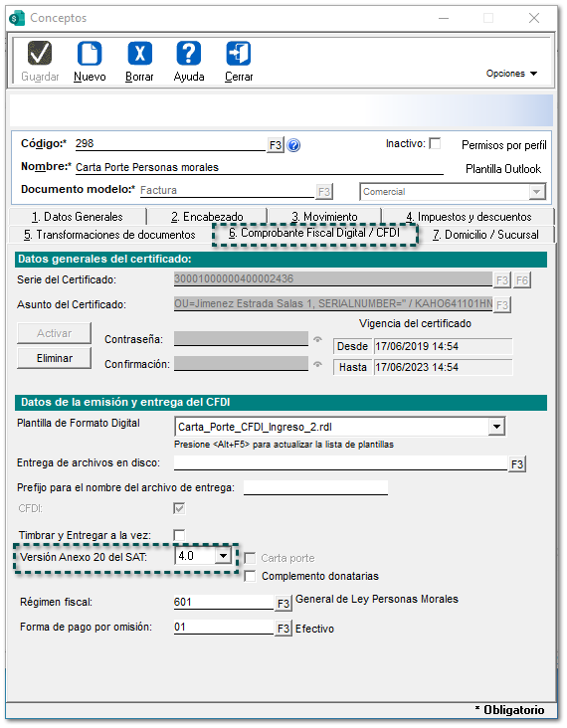
Task: Open the Impuestos y descuentos tab
Action: (x=469, y=217)
